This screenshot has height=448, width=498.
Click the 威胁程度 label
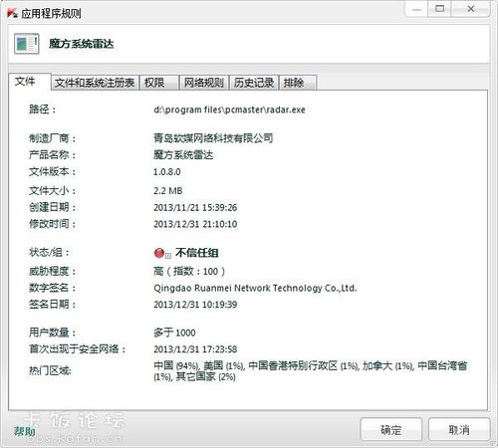click(52, 272)
